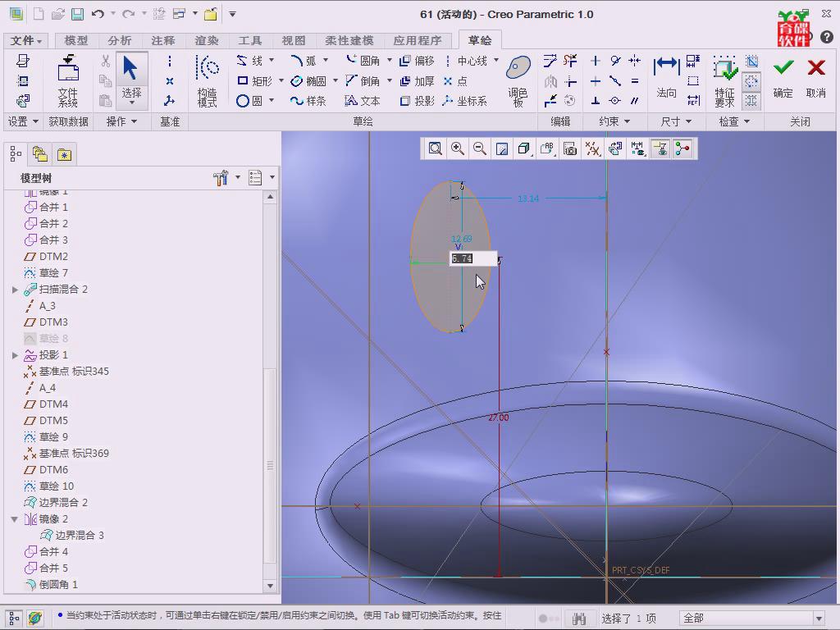Click the 13.14 dimension value
Viewport: 840px width, 630px height.
[527, 199]
